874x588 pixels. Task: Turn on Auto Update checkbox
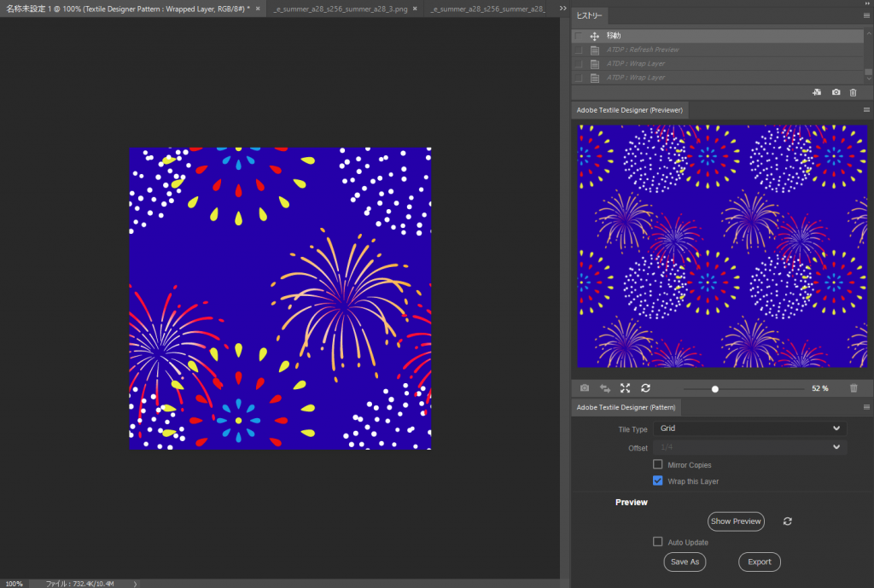[657, 542]
